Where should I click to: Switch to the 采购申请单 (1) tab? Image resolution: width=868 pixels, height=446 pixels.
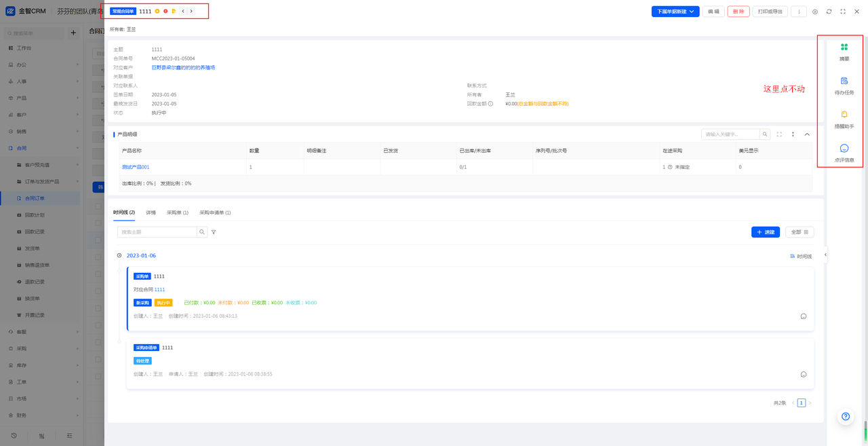tap(215, 212)
